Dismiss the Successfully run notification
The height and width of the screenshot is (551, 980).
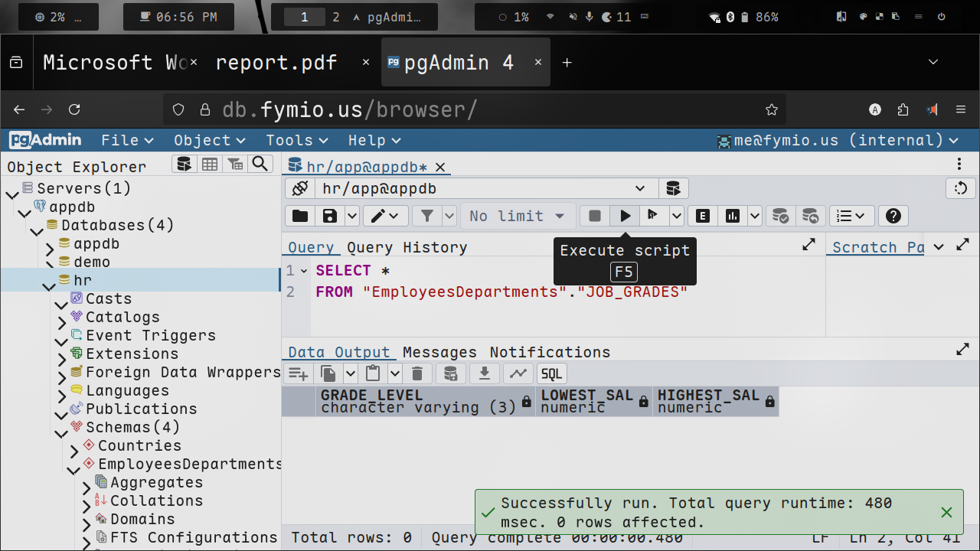pos(946,512)
